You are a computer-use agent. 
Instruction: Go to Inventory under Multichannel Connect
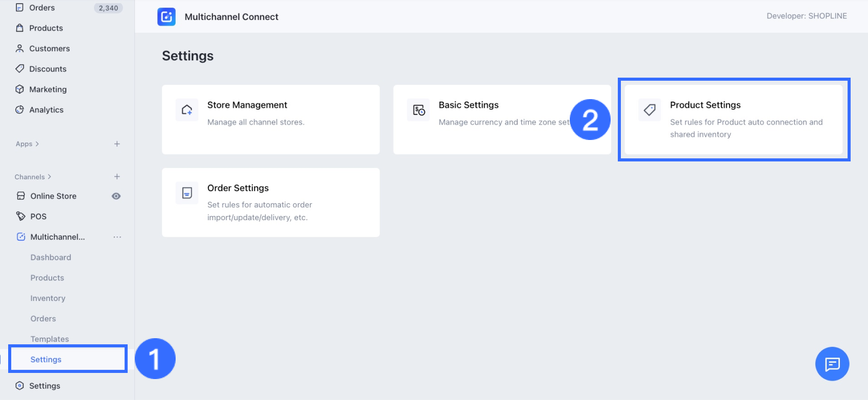point(47,298)
